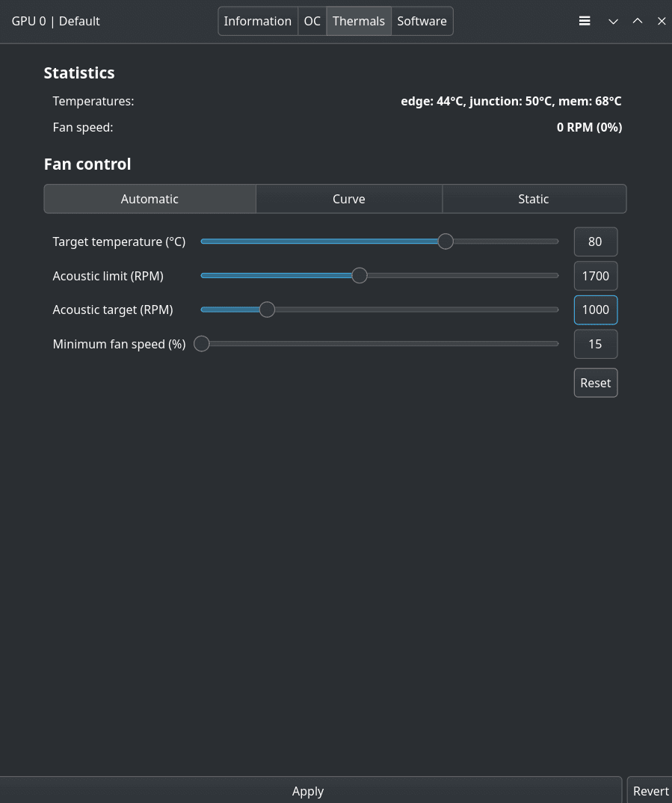The width and height of the screenshot is (672, 803).
Task: Click the maximize chevron icon
Action: pos(638,21)
